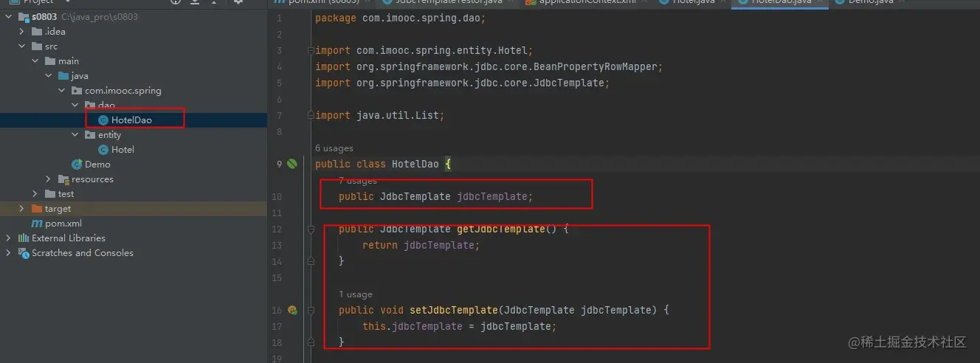Select the src folder name
This screenshot has height=363, width=980.
[x=51, y=46]
